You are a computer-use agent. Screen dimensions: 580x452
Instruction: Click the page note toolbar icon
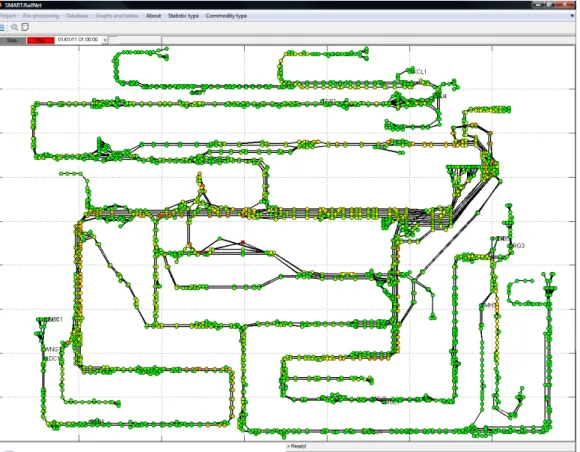point(25,27)
